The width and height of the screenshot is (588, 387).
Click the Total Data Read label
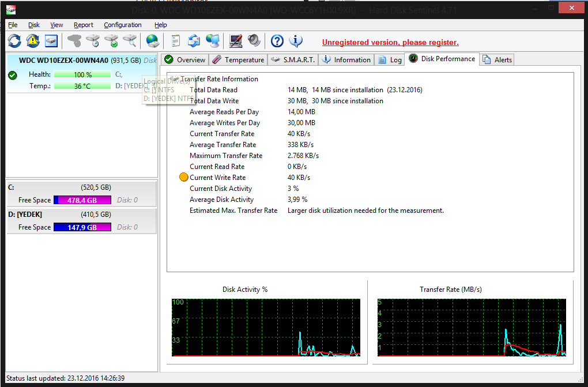(213, 90)
